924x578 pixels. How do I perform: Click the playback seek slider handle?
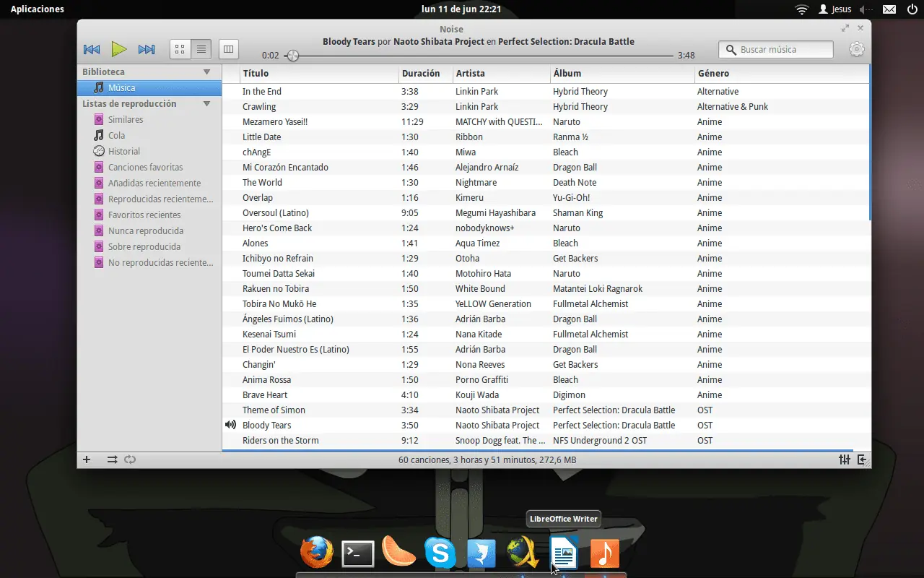tap(292, 56)
